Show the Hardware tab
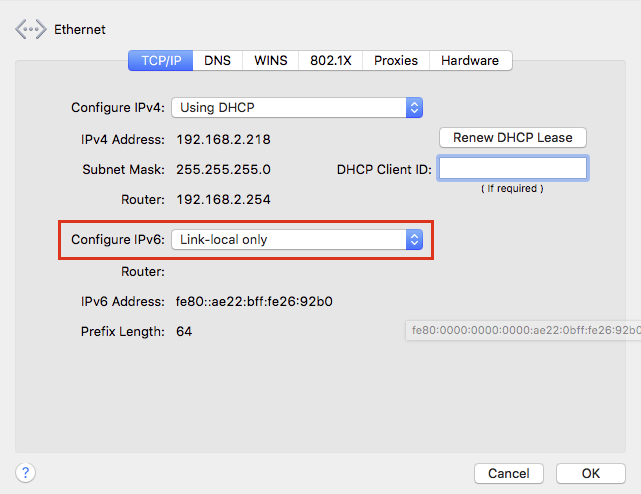Screen dimensions: 641x494 point(470,61)
